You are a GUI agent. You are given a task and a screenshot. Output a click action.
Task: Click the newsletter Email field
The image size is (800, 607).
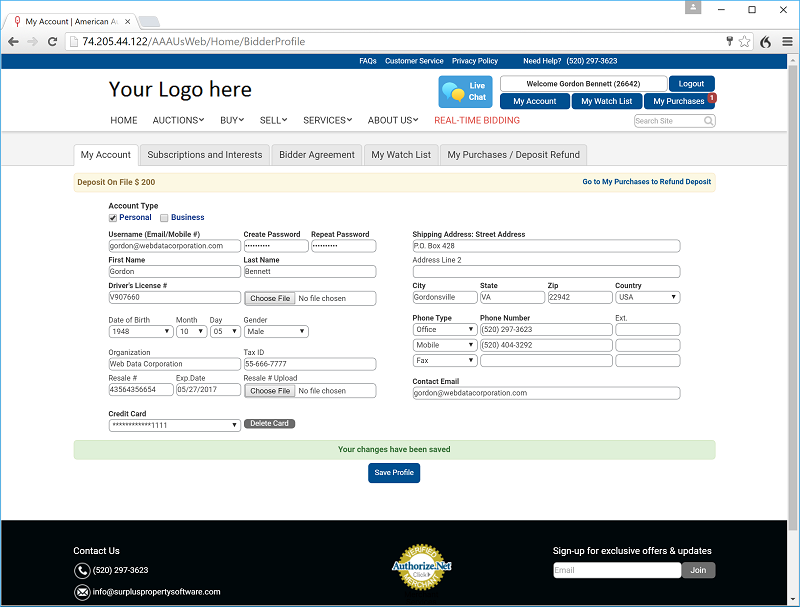(617, 570)
